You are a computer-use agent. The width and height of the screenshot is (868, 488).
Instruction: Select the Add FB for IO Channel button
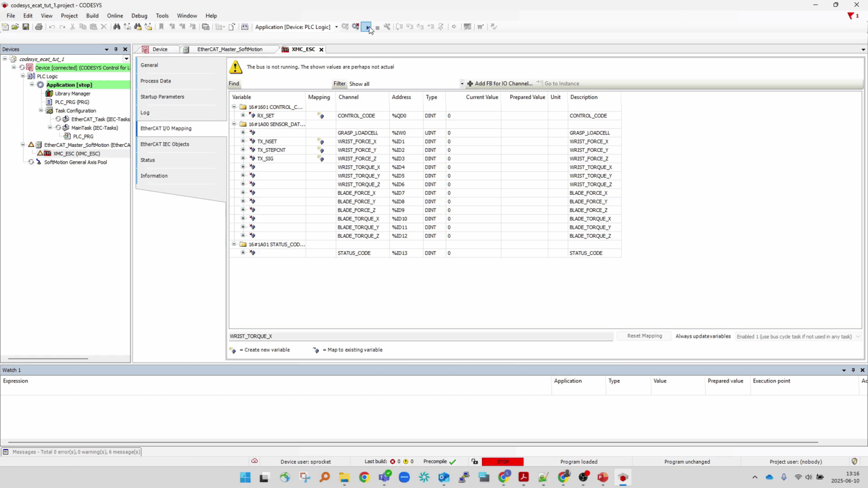point(500,84)
